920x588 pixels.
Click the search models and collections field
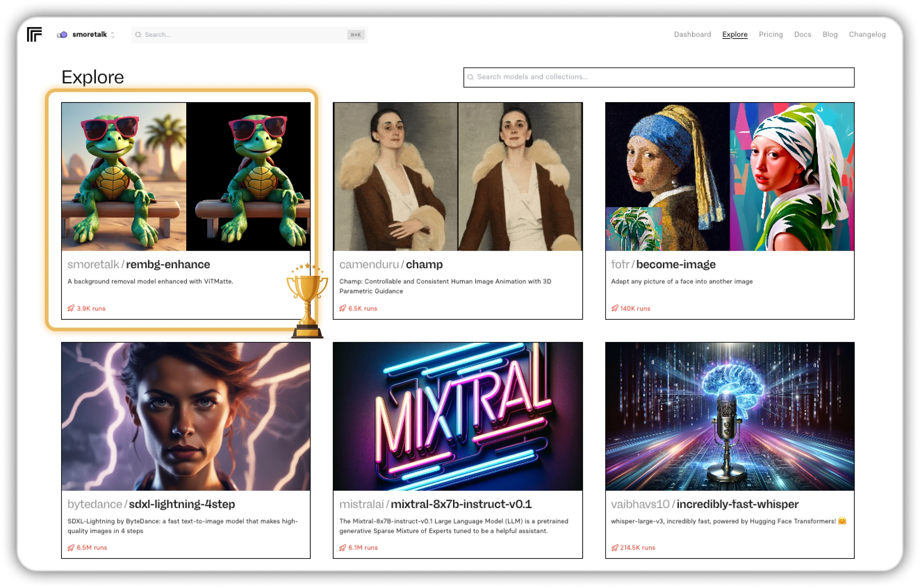tap(659, 77)
